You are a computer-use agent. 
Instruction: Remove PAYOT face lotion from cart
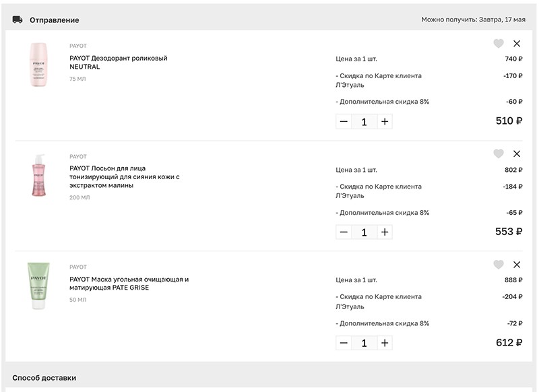click(517, 154)
